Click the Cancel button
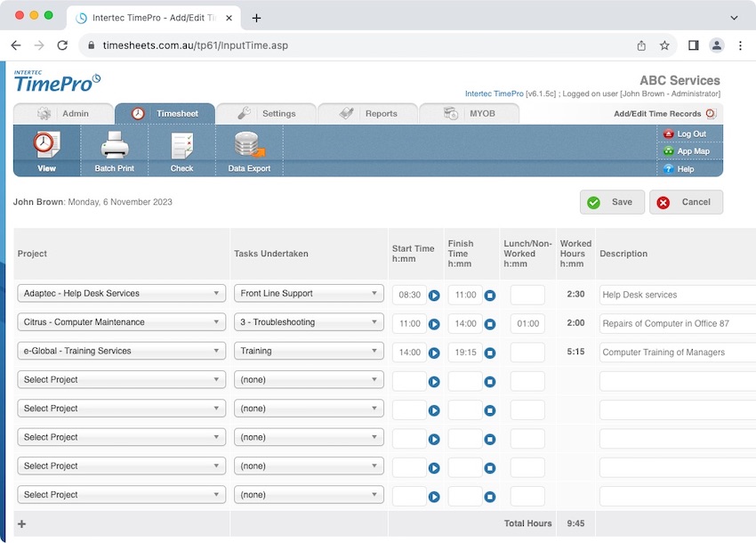The width and height of the screenshot is (756, 543). (686, 202)
